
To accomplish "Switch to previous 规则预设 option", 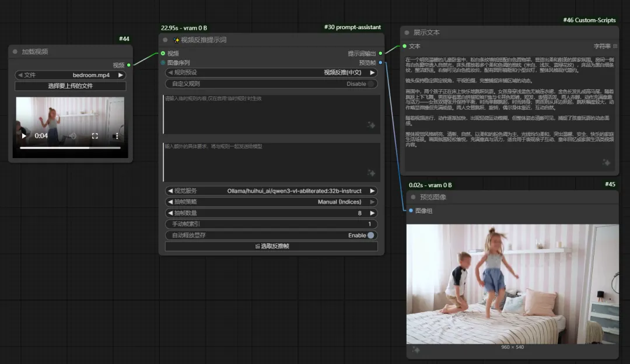I will click(x=170, y=72).
